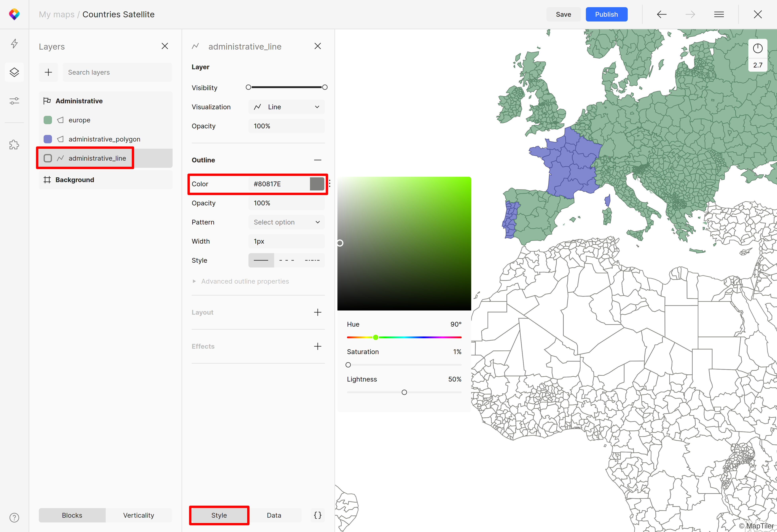777x532 pixels.
Task: Toggle administrative_line layer visibility checkbox
Action: [x=48, y=158]
